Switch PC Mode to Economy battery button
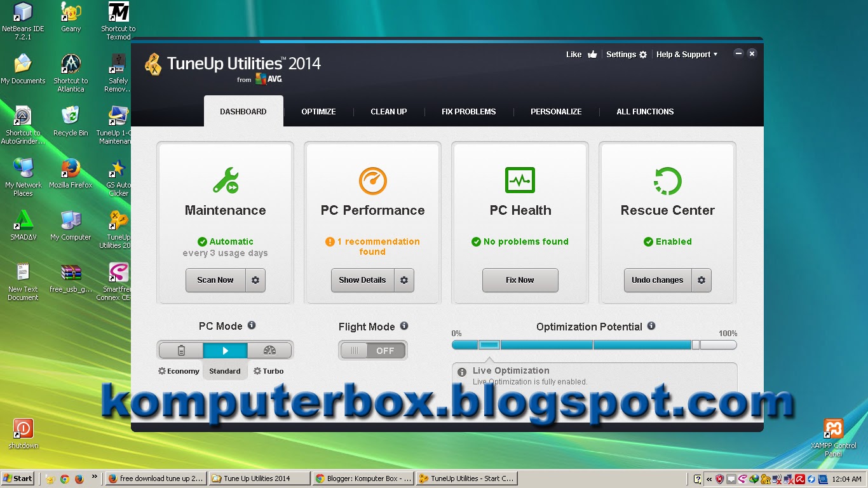Image resolution: width=868 pixels, height=488 pixels. tap(181, 350)
